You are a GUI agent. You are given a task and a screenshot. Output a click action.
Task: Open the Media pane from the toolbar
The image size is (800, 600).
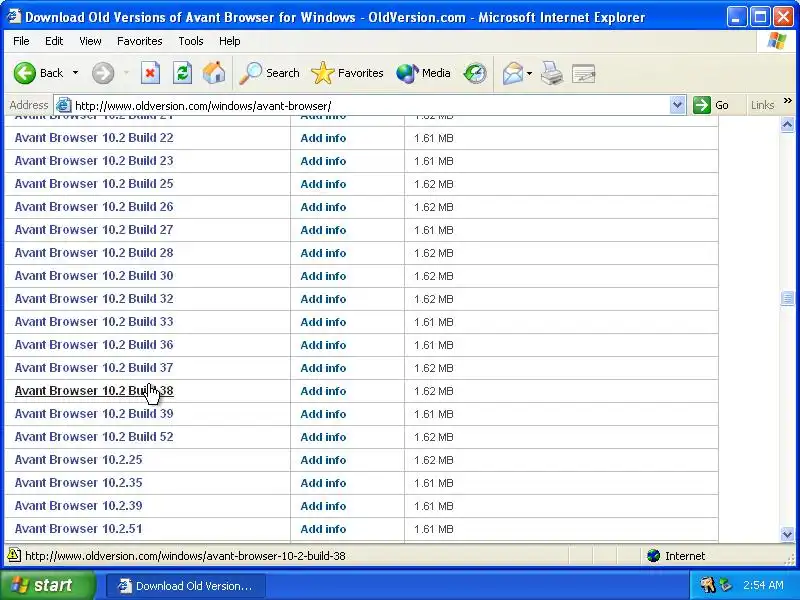click(423, 73)
